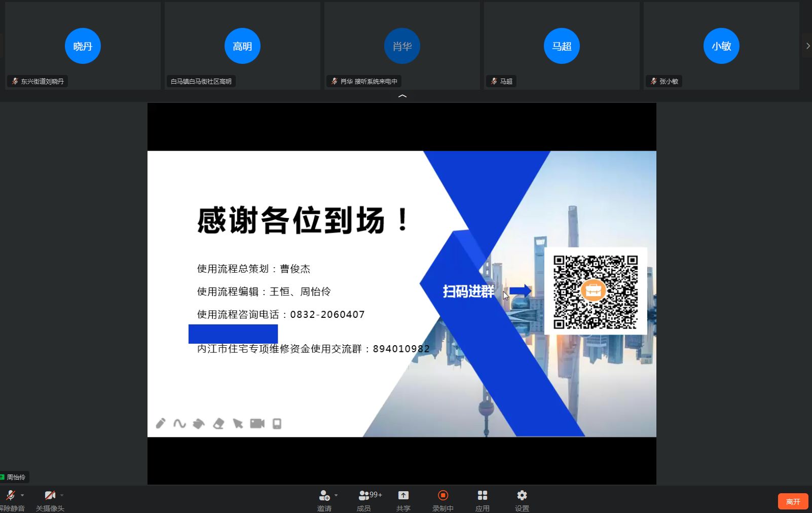Click the video camera icon on slide

[257, 423]
